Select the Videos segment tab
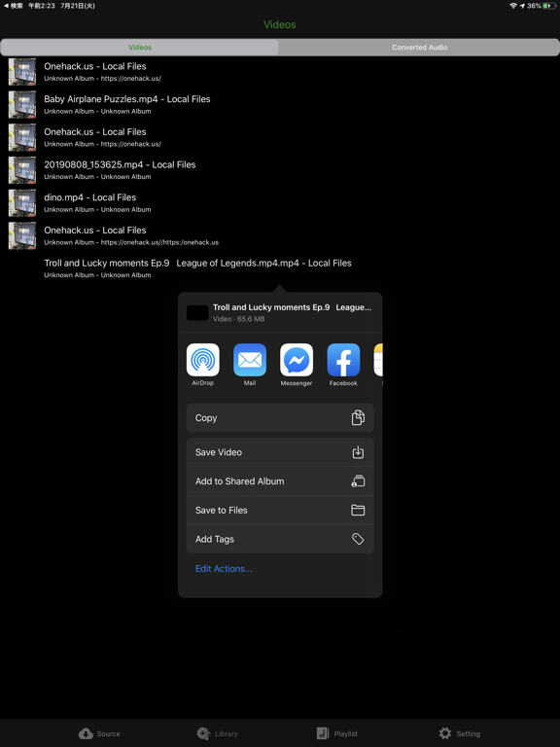560x747 pixels. (x=140, y=47)
